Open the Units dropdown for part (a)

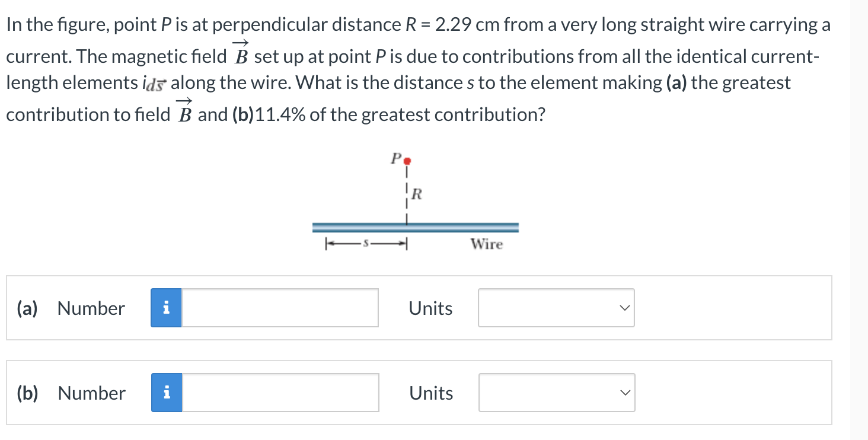[556, 307]
